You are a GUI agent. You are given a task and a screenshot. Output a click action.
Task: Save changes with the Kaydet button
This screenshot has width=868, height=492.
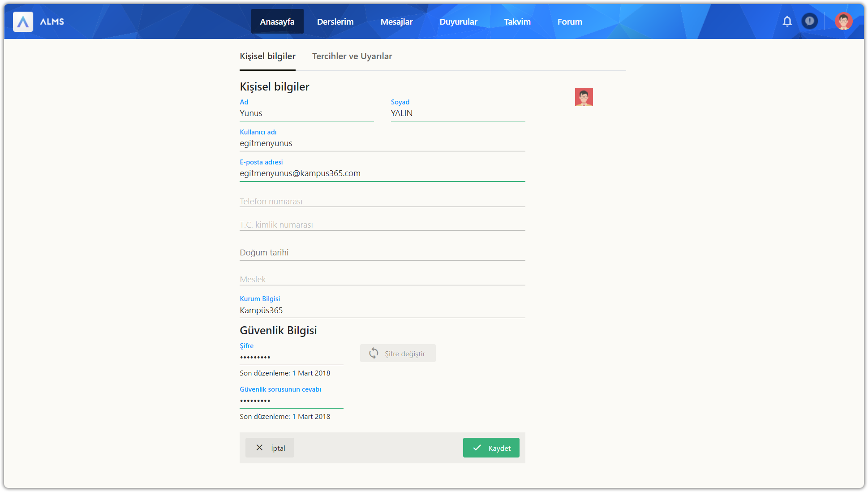pyautogui.click(x=491, y=448)
